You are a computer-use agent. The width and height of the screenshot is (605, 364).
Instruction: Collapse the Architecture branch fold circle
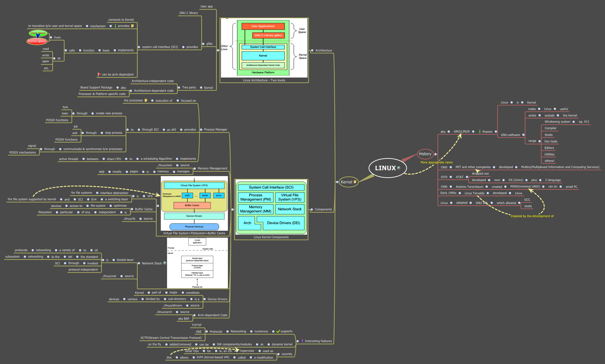pos(312,50)
